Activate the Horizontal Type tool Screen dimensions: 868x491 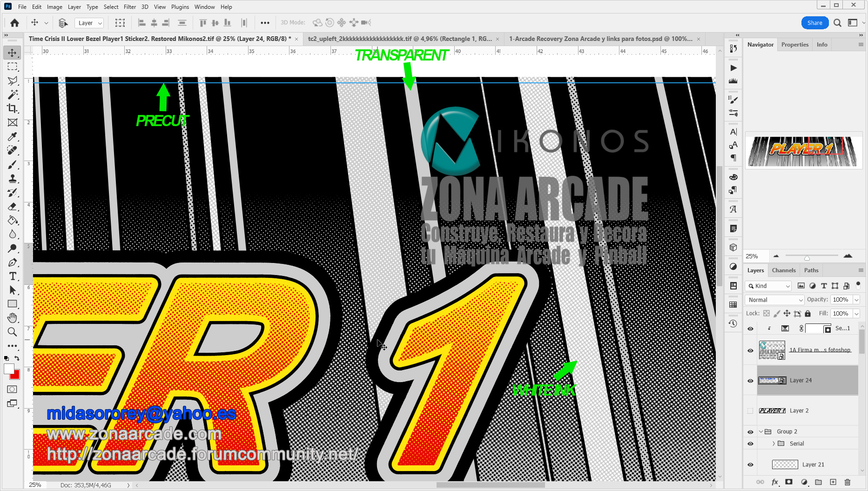pyautogui.click(x=13, y=276)
